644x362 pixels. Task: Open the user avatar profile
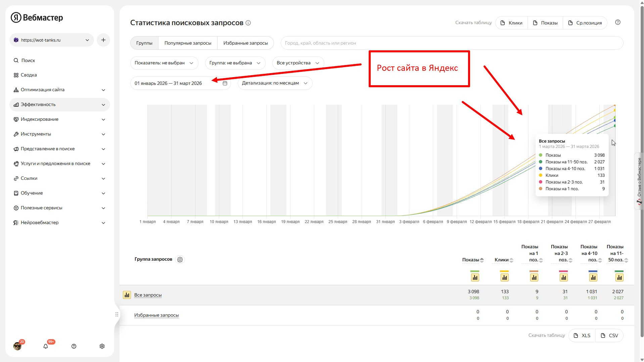(17, 346)
